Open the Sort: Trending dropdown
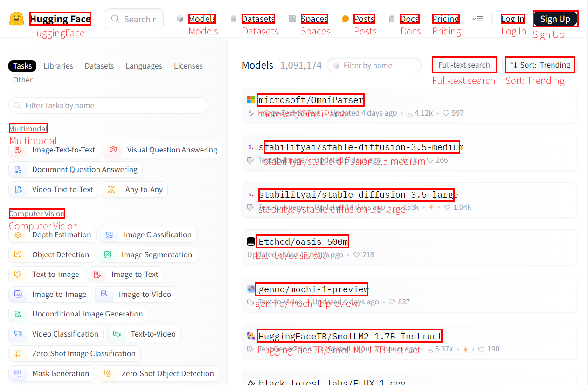This screenshot has height=385, width=588. pyautogui.click(x=540, y=65)
